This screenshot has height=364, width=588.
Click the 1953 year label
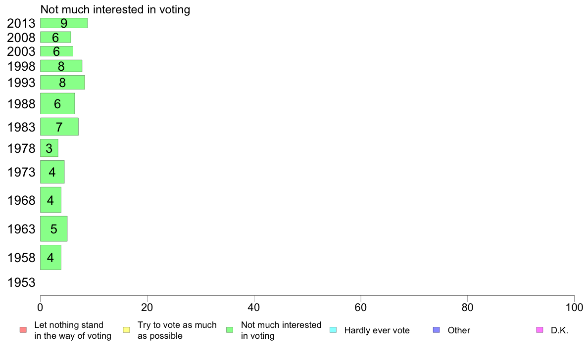21,282
